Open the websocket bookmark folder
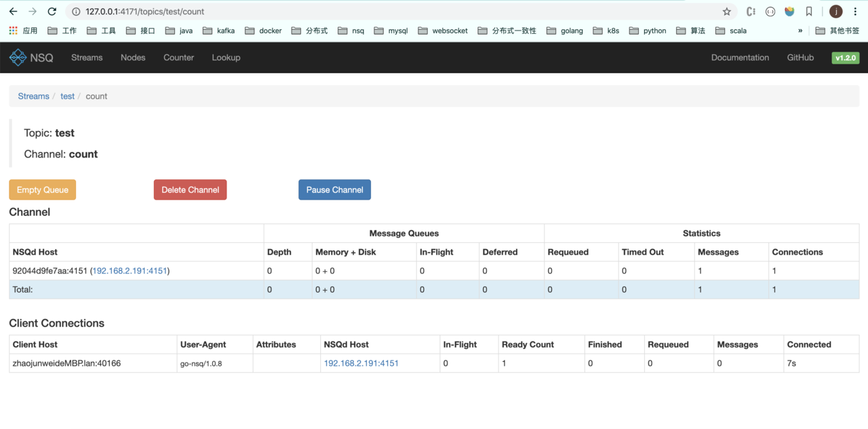The image size is (868, 429). [x=443, y=31]
